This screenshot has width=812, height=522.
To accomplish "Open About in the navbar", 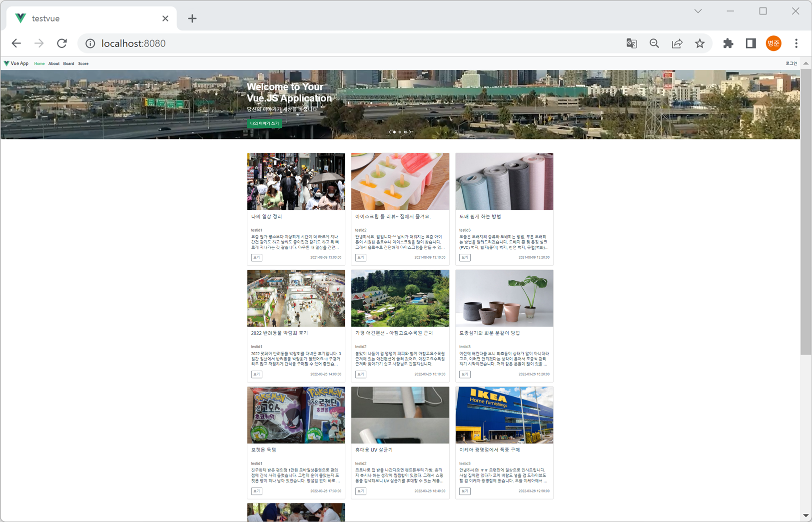I will coord(54,63).
